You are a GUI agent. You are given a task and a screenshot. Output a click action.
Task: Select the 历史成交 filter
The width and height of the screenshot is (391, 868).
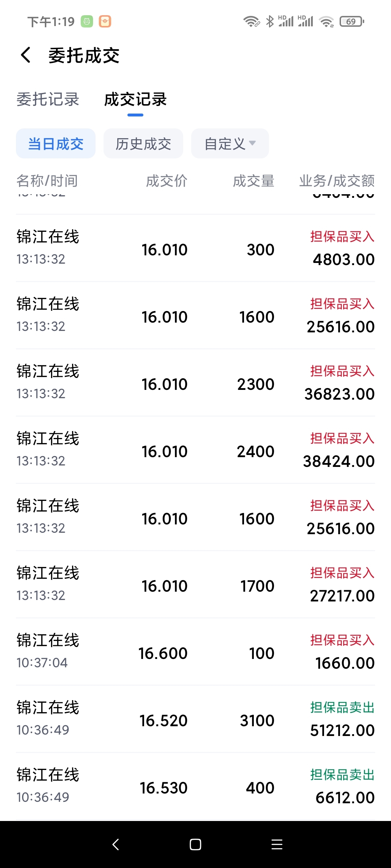[143, 144]
